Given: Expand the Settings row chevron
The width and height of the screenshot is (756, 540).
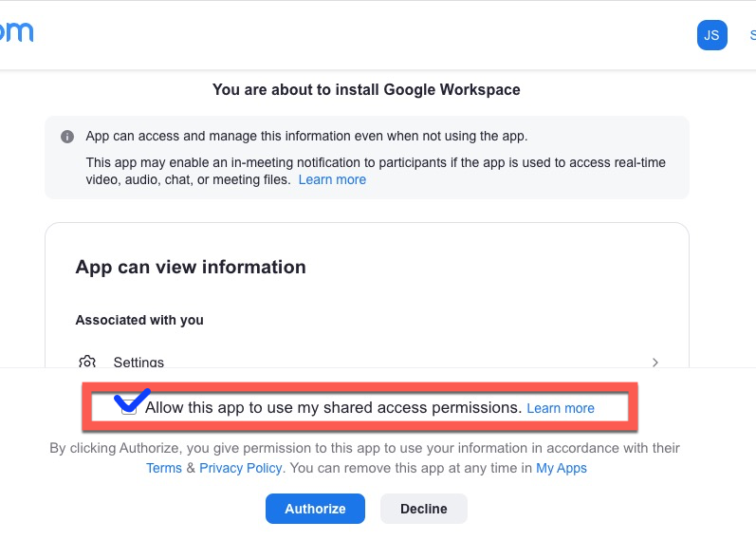Looking at the screenshot, I should click(x=655, y=363).
